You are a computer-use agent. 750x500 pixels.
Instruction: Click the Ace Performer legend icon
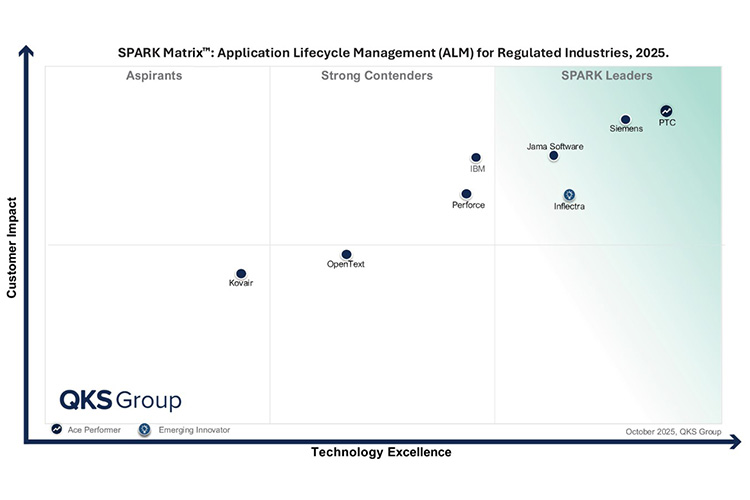57,430
